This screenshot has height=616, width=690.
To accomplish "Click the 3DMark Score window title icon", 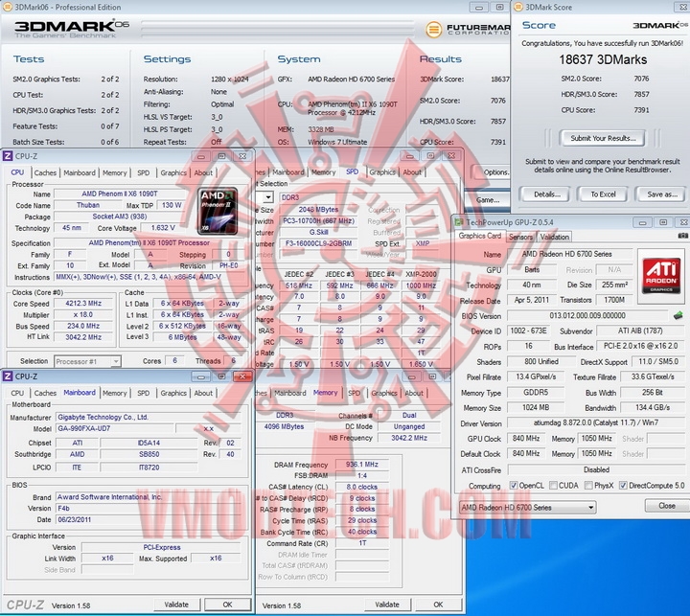I will point(518,7).
